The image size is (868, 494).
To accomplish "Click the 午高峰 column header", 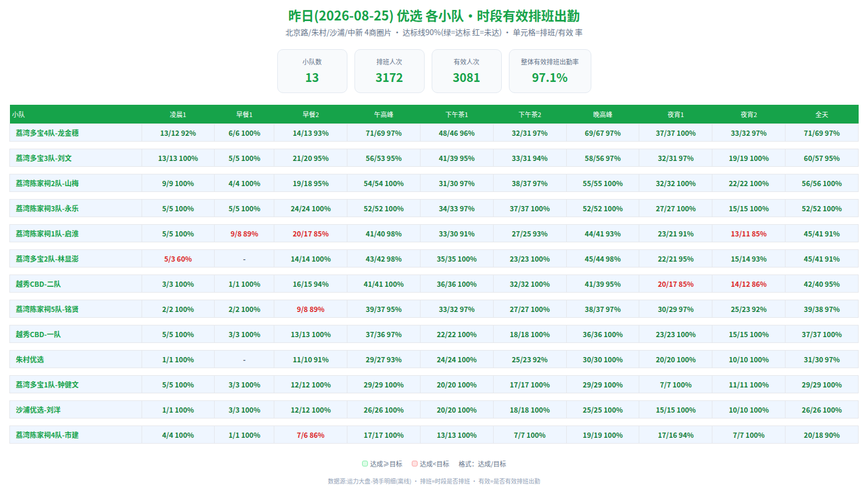I will [x=384, y=114].
